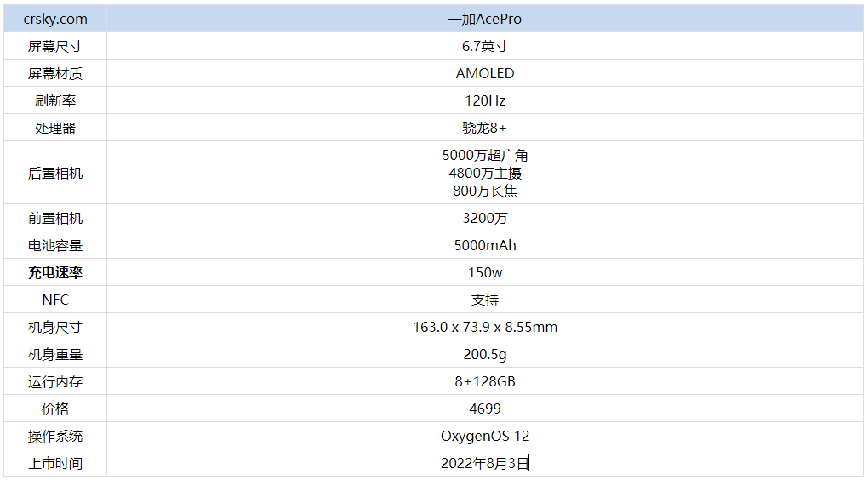Select the 163.0 x 73.9 x 8.55mm value
Screen dimensions: 868x480
pos(485,327)
